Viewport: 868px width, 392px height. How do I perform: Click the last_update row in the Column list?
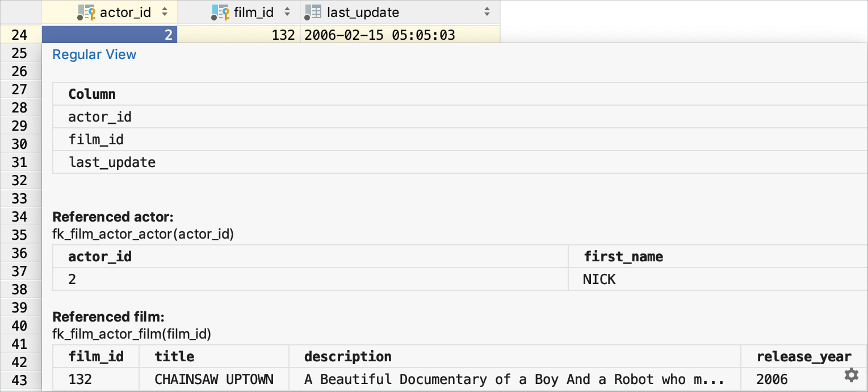[112, 162]
